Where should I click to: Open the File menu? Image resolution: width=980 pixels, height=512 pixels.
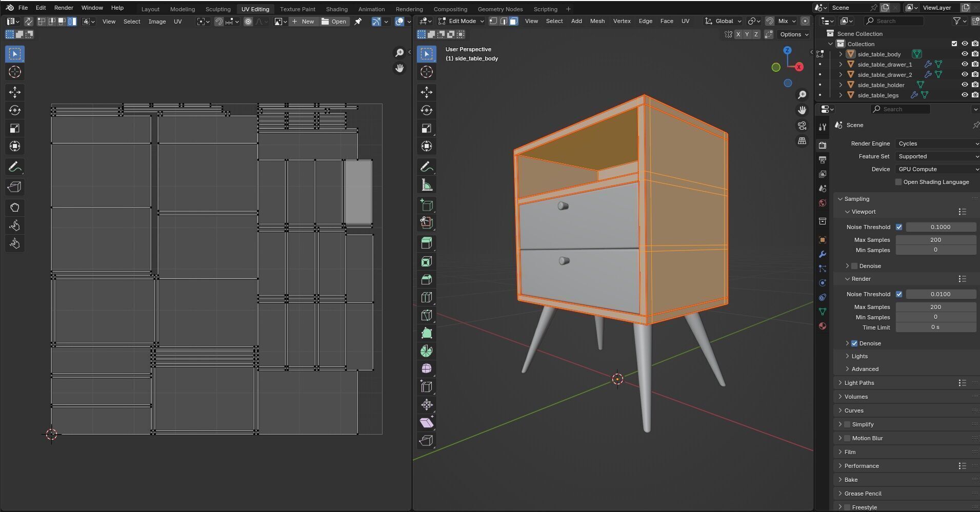click(x=23, y=8)
